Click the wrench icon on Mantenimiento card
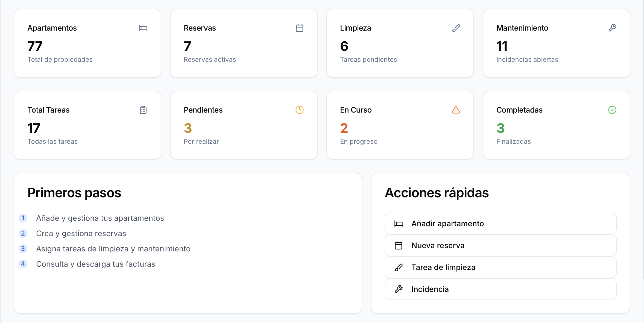The width and height of the screenshot is (644, 323). coord(612,28)
